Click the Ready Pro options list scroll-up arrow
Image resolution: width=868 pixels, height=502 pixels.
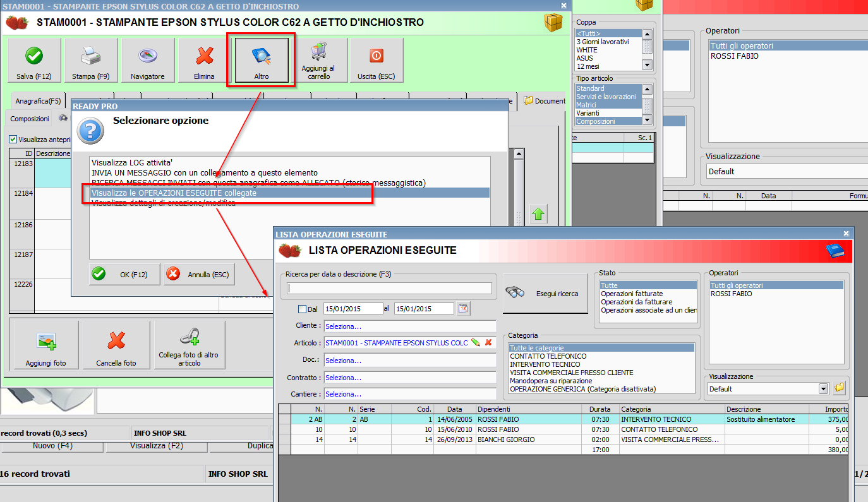(519, 153)
